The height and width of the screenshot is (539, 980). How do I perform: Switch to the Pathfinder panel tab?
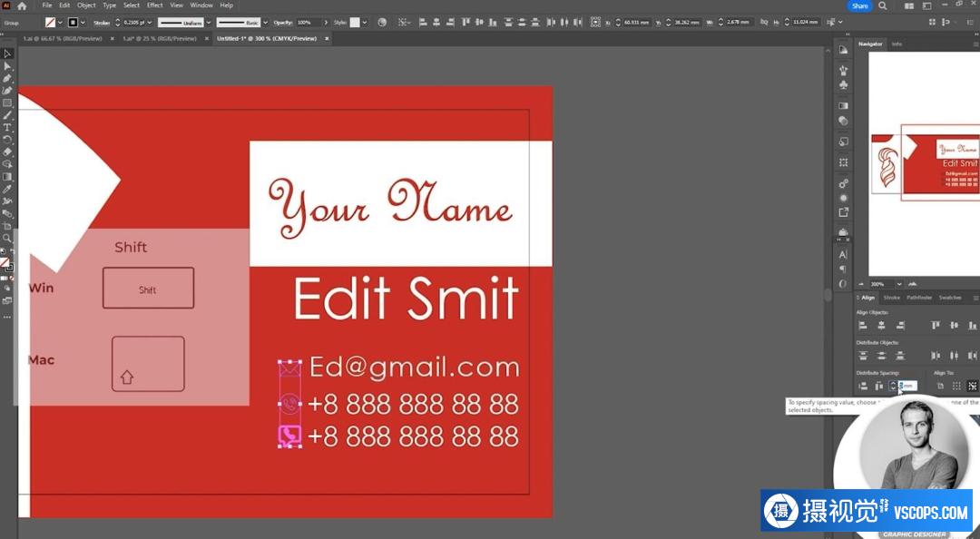[919, 298]
